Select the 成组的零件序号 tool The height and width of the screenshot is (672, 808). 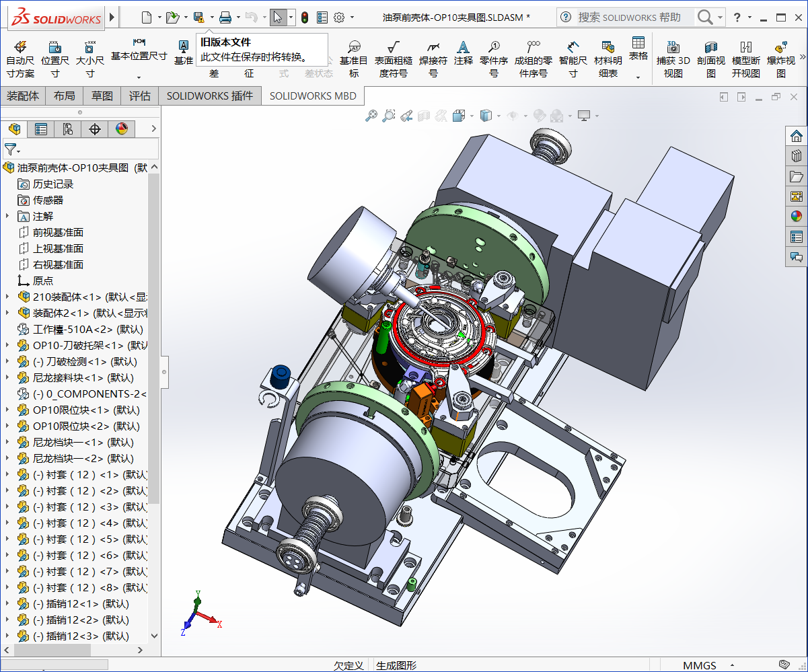tap(534, 59)
